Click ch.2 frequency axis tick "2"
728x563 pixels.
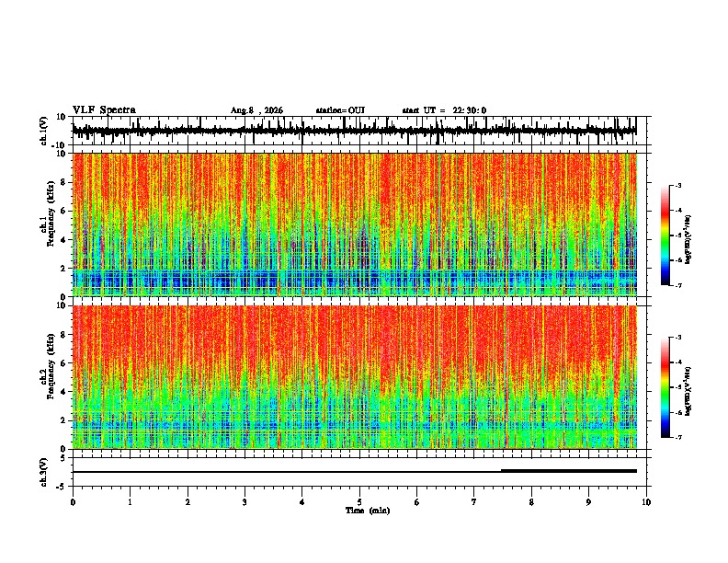tap(64, 419)
